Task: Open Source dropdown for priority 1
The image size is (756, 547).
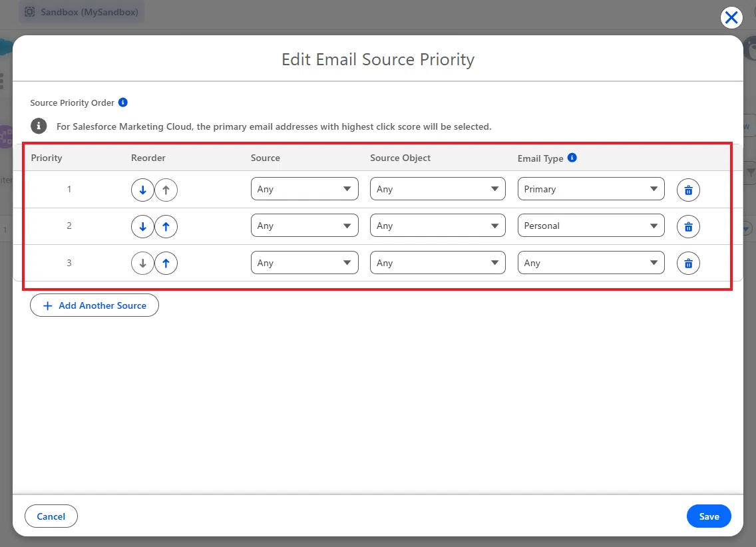Action: tap(304, 189)
